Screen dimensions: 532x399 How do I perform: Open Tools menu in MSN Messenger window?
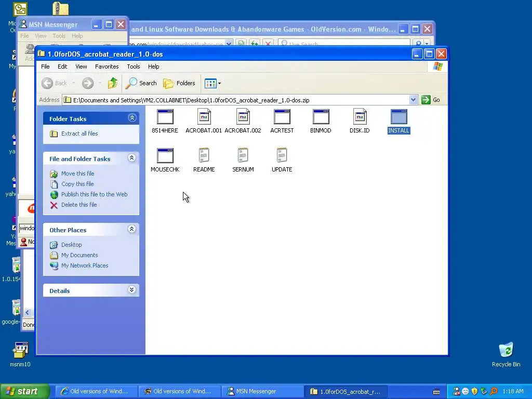point(59,36)
